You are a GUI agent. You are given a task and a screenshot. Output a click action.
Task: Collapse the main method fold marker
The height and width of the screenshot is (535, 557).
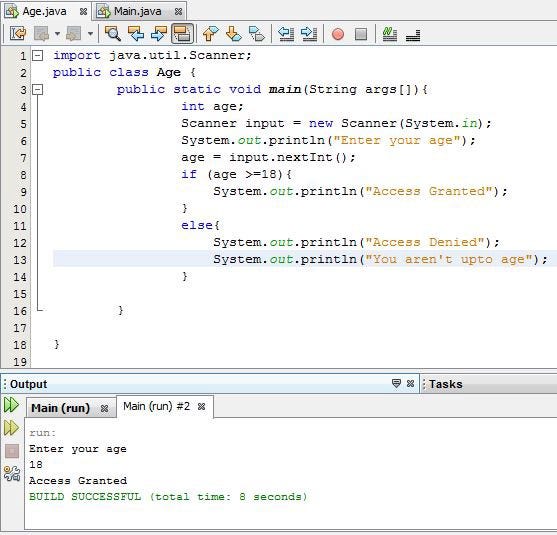click(x=38, y=89)
